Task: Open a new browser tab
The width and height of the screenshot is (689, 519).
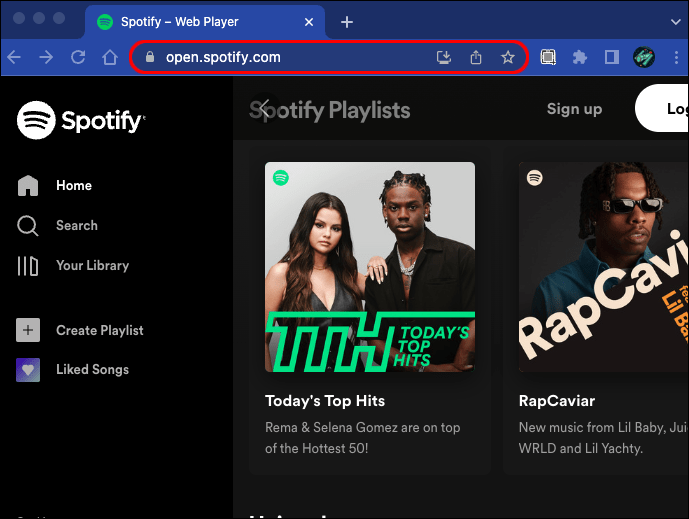Action: tap(347, 22)
